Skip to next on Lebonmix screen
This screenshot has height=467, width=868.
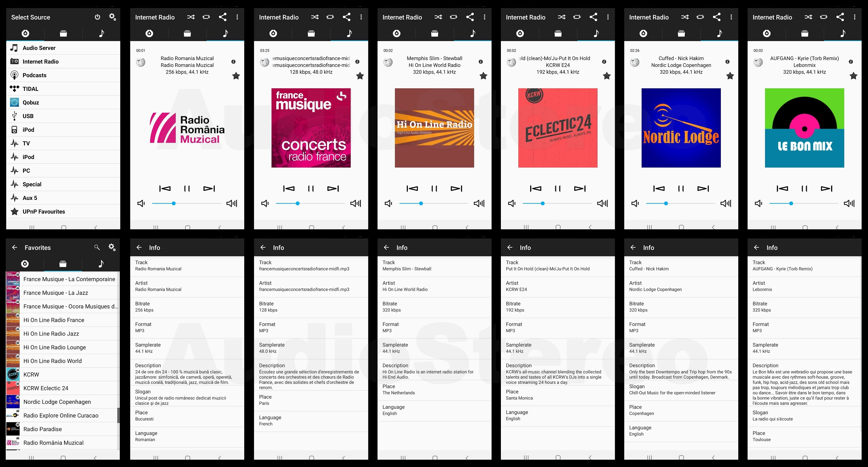[827, 188]
